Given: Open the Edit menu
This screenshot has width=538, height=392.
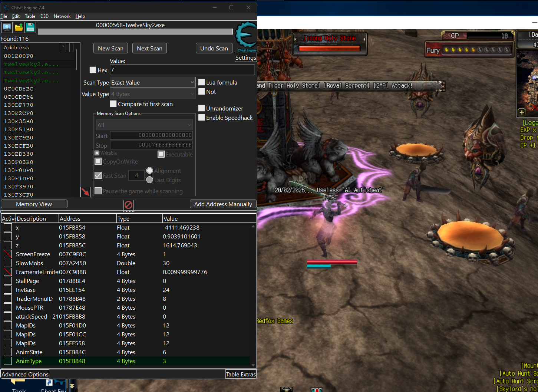Looking at the screenshot, I should [x=16, y=16].
